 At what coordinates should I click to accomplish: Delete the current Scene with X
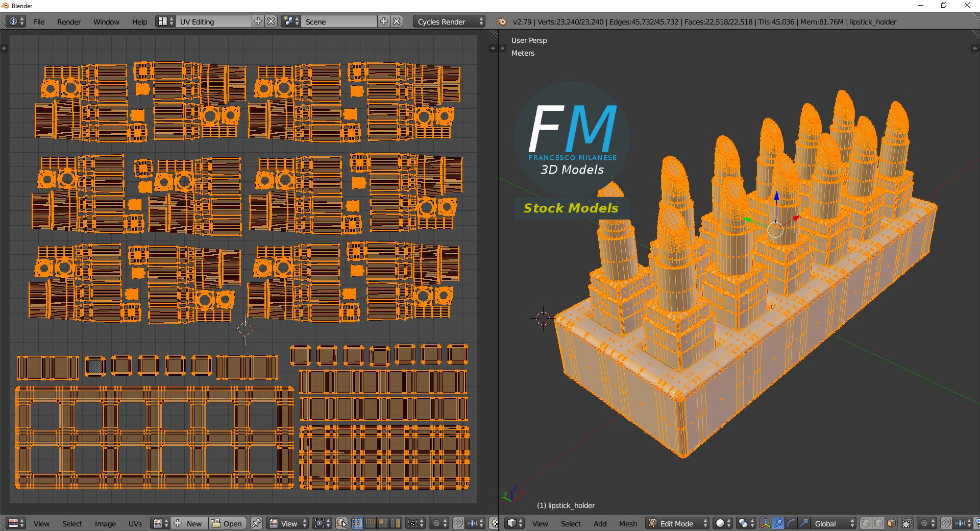pyautogui.click(x=397, y=21)
